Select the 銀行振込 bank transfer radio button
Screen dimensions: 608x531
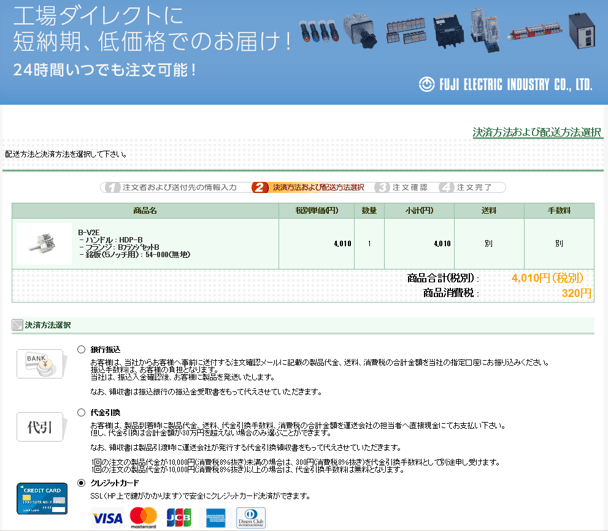pos(81,349)
